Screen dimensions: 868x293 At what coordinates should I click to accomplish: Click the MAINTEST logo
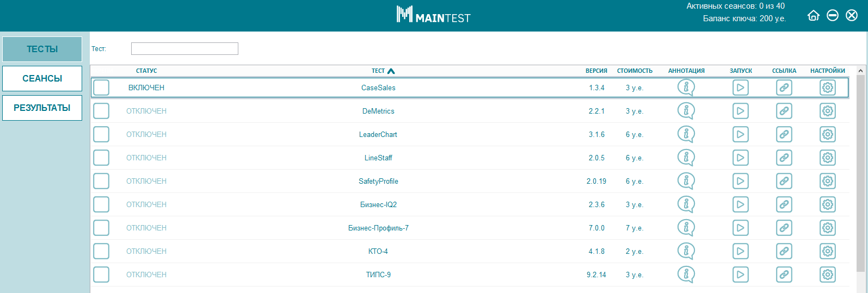[x=433, y=15]
